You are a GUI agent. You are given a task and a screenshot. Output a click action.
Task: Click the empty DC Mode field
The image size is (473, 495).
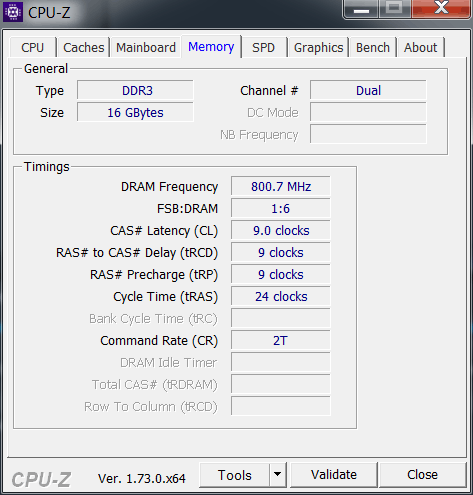368,112
